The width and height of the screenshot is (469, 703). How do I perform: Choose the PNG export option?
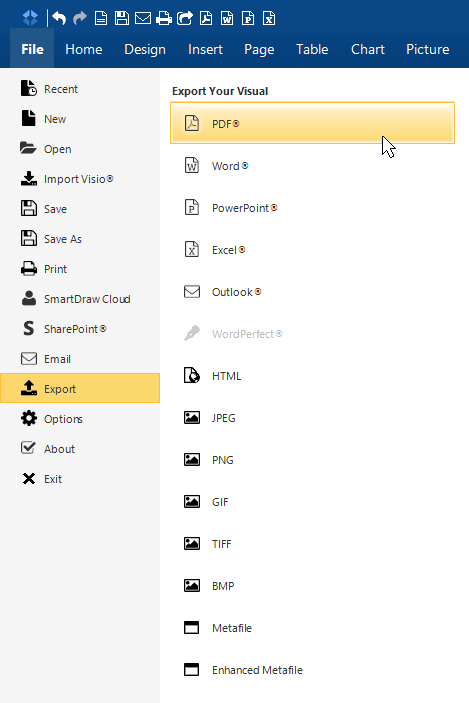pyautogui.click(x=313, y=460)
